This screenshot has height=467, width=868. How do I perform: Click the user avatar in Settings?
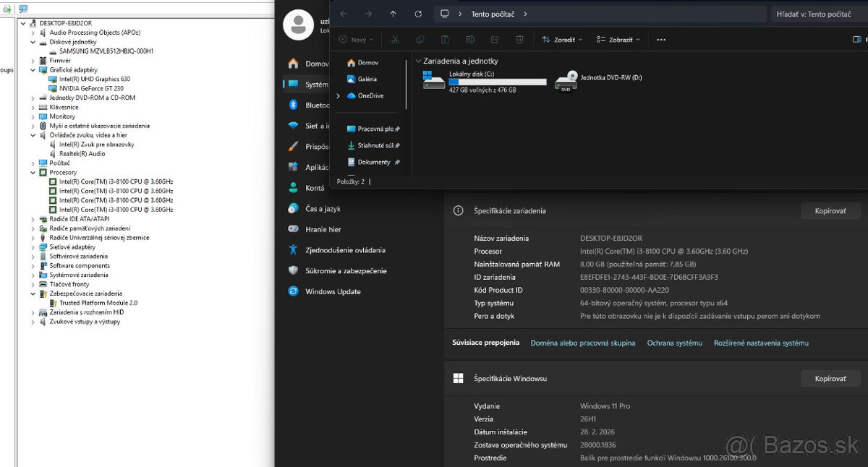[x=299, y=25]
